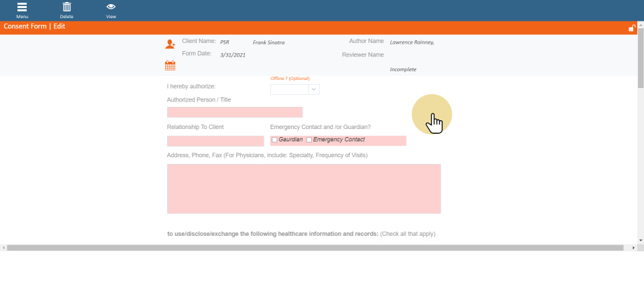Open the orange calendar icon
644x297 pixels.
pyautogui.click(x=170, y=65)
